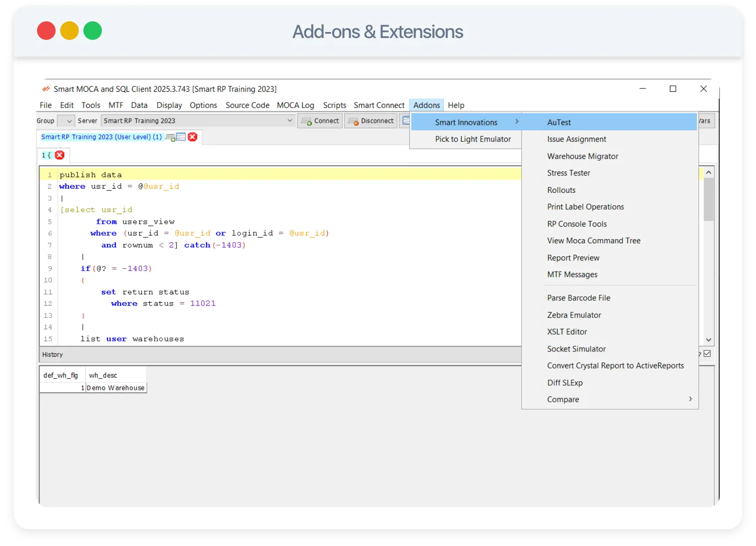
Task: Click code line 15 'list user warehouses'
Action: (132, 339)
